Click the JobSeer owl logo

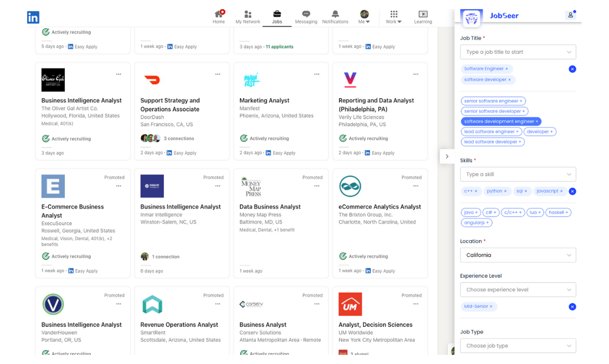pyautogui.click(x=472, y=18)
